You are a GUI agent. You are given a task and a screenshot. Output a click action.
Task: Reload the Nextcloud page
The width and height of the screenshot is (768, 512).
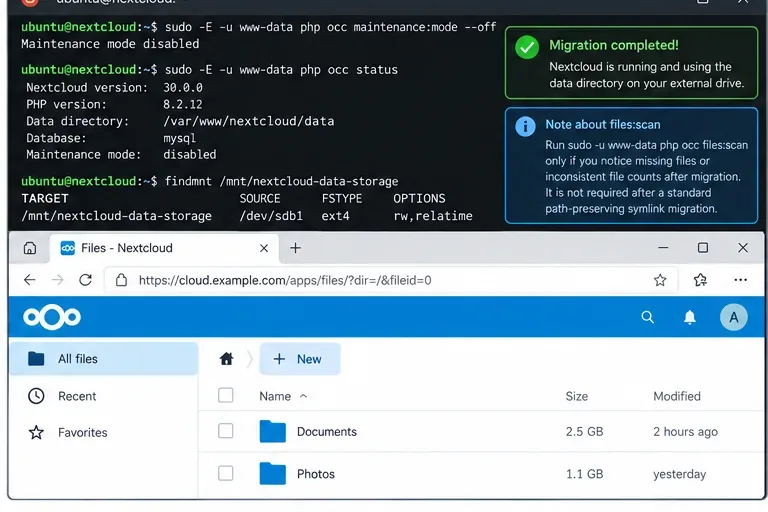click(x=86, y=280)
